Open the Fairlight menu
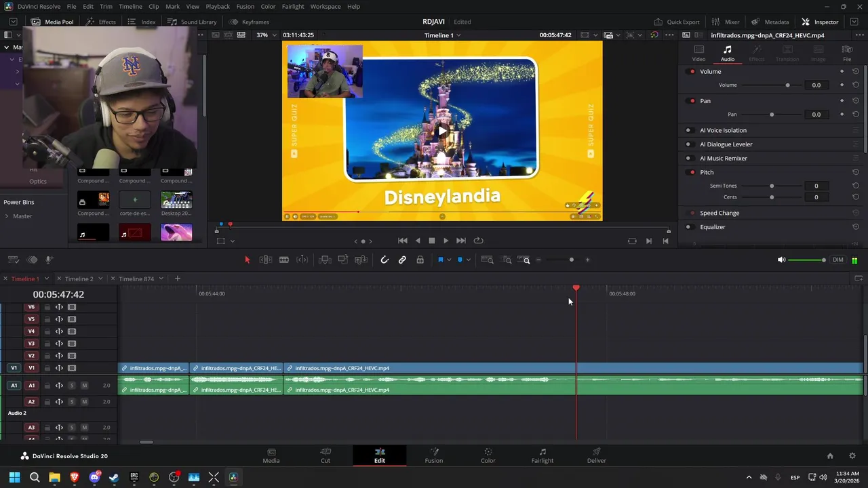Screen dimensions: 868x488 [x=293, y=6]
